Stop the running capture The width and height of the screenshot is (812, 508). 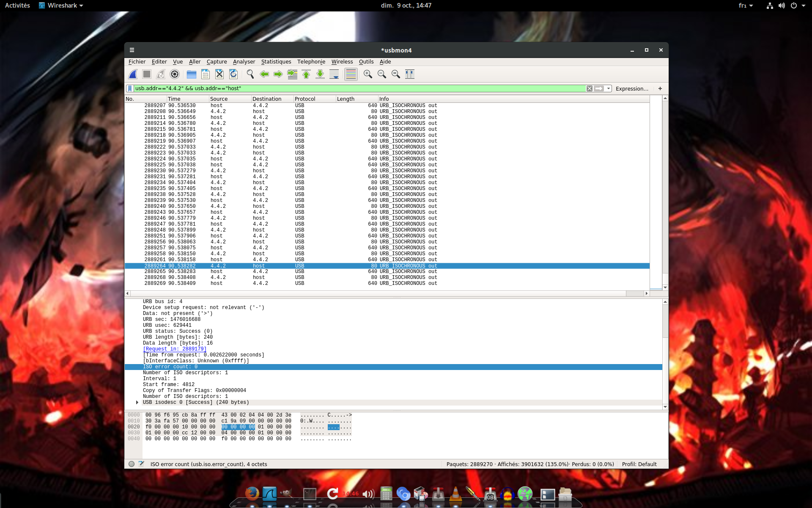pos(147,75)
